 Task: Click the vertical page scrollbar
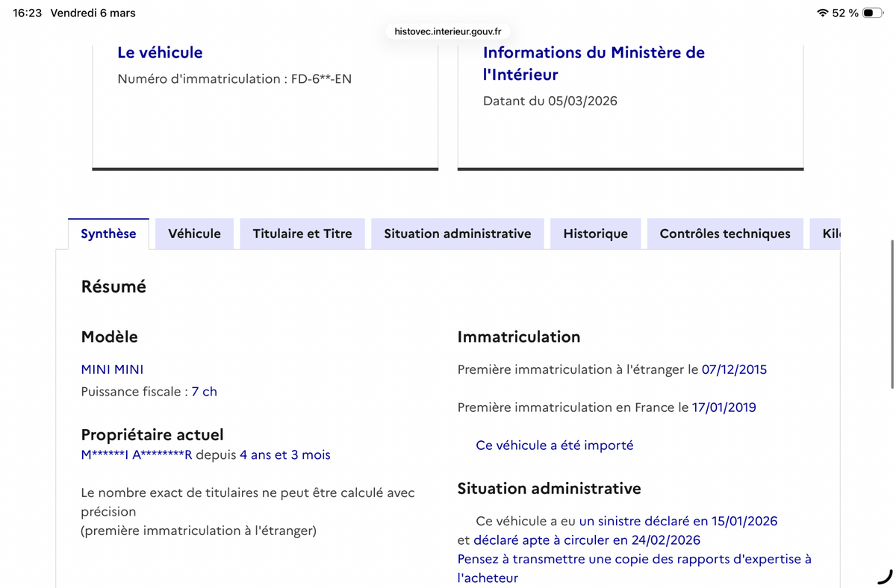[x=892, y=314]
